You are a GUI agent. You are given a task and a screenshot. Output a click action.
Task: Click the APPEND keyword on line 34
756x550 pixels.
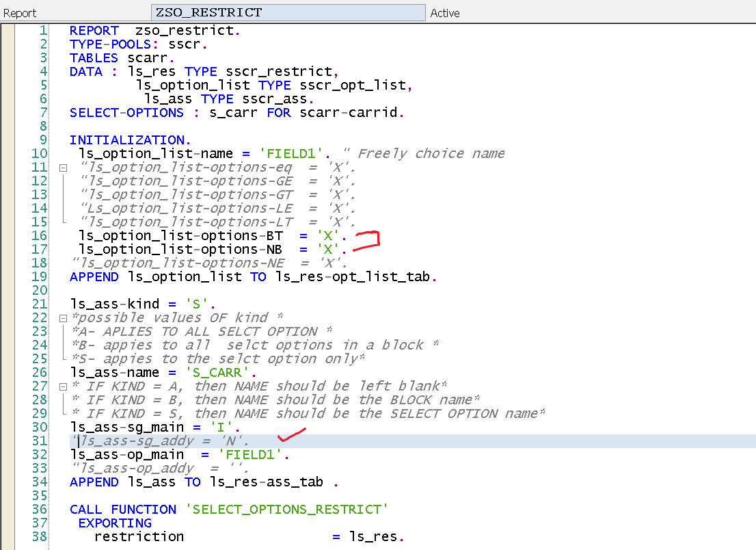tap(94, 482)
